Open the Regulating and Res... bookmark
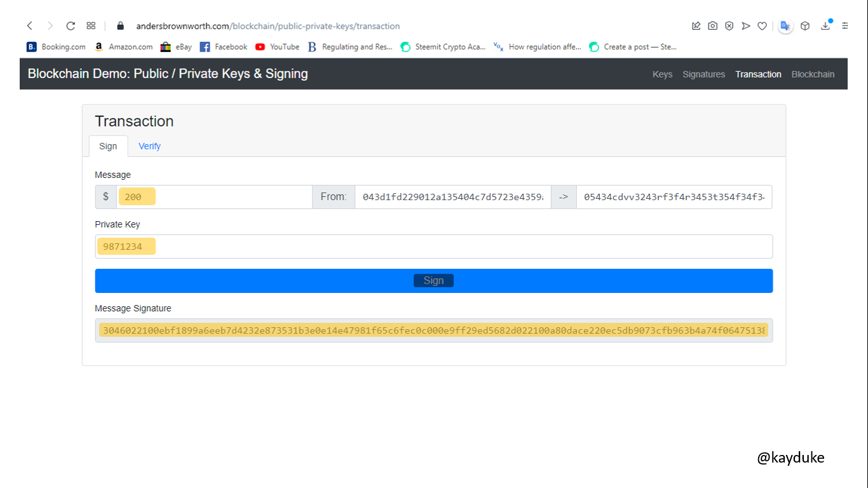 (350, 47)
